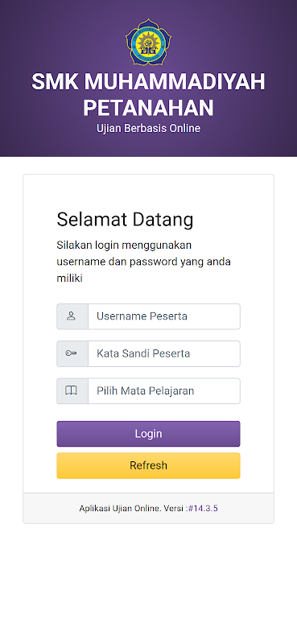Click the purple Login button
Viewport: 297px width, 644px height.
pos(148,434)
